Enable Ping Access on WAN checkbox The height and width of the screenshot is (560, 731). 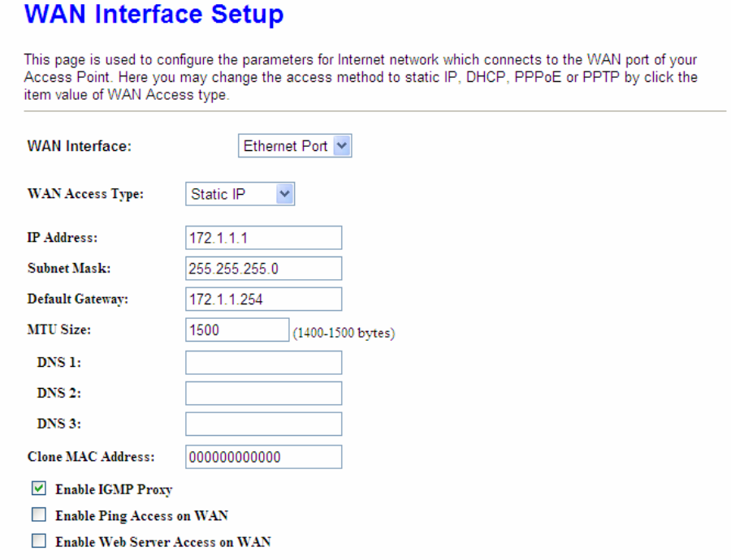[x=39, y=515]
